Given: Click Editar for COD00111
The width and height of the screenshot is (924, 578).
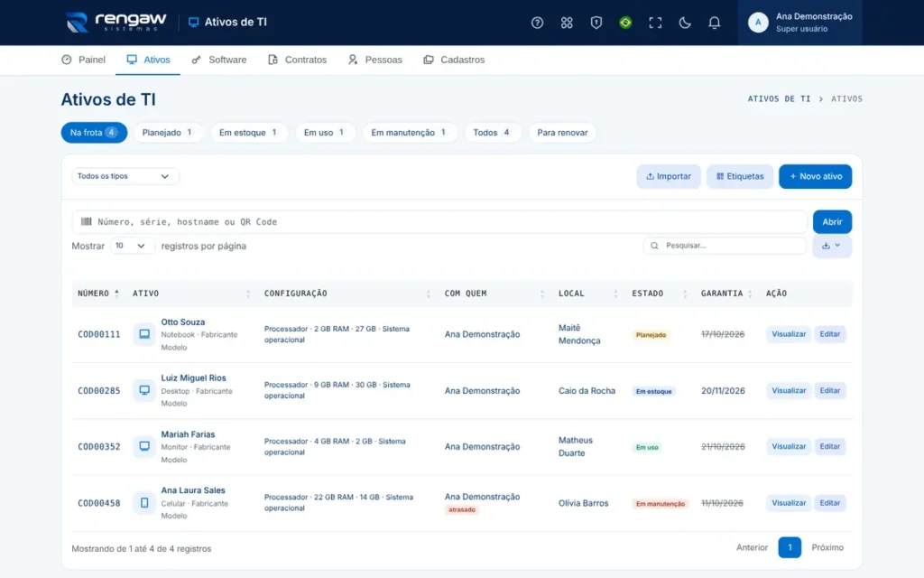Looking at the screenshot, I should click(x=830, y=334).
